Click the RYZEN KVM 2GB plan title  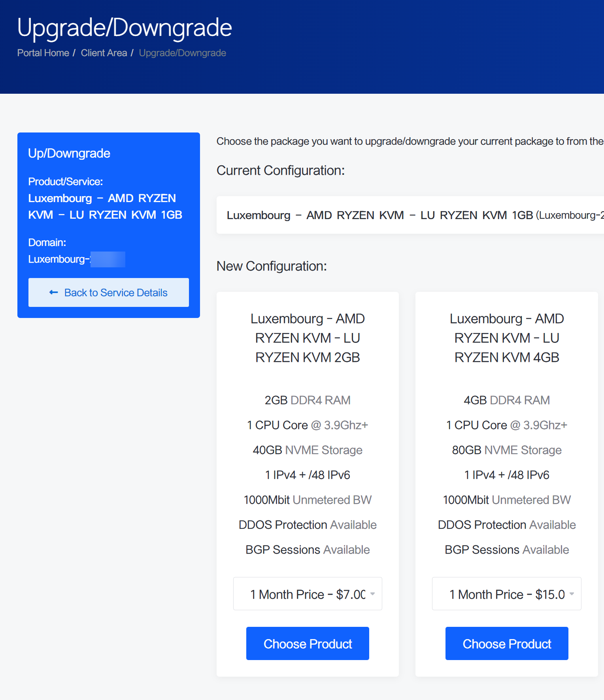click(308, 338)
